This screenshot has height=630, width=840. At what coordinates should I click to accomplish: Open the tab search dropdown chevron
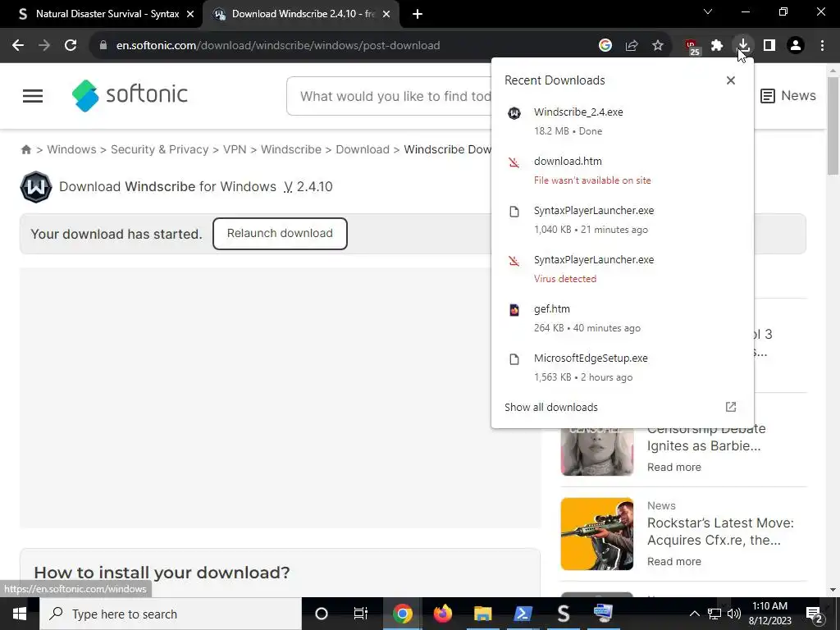pyautogui.click(x=708, y=11)
